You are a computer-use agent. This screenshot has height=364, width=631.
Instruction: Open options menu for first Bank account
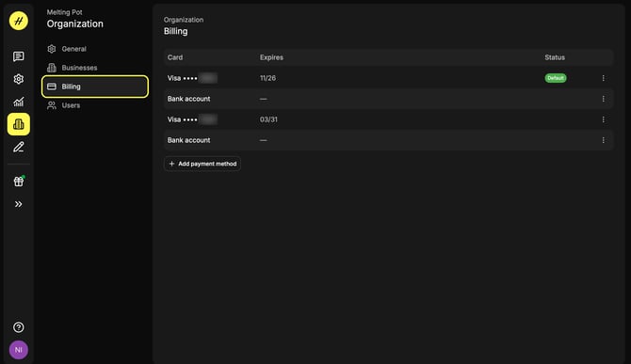[x=604, y=99]
